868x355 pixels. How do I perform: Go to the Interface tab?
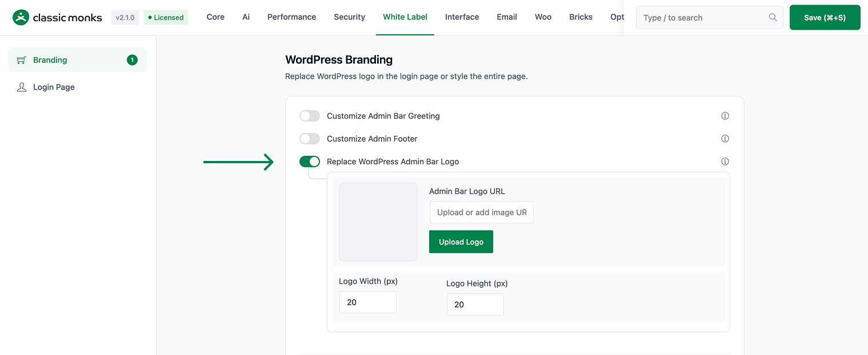coord(462,17)
